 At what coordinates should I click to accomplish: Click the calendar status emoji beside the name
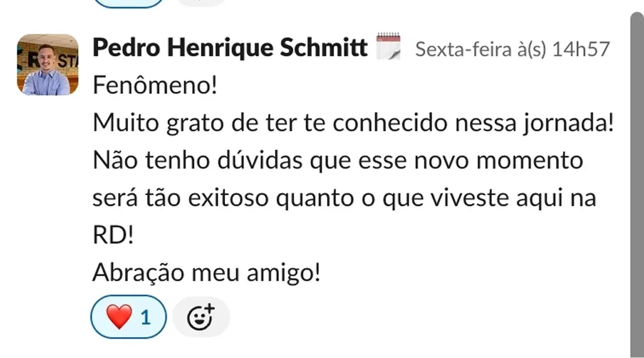(389, 47)
